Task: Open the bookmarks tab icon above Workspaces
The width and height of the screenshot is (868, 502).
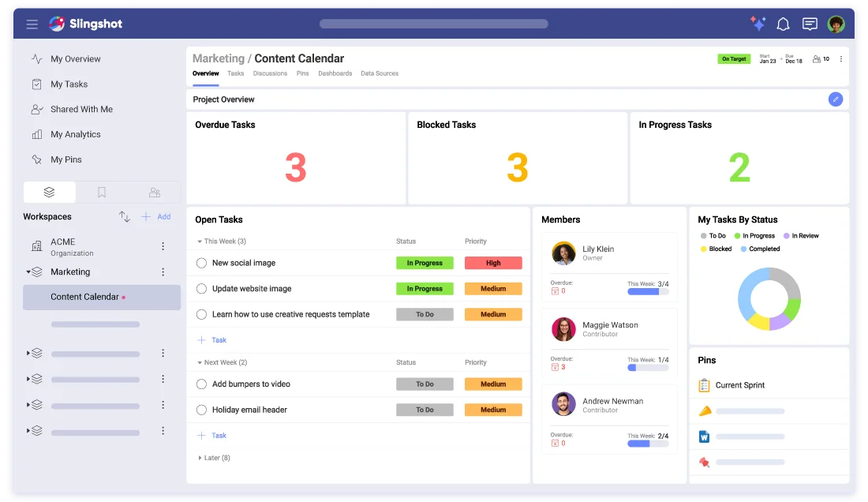Action: 102,191
